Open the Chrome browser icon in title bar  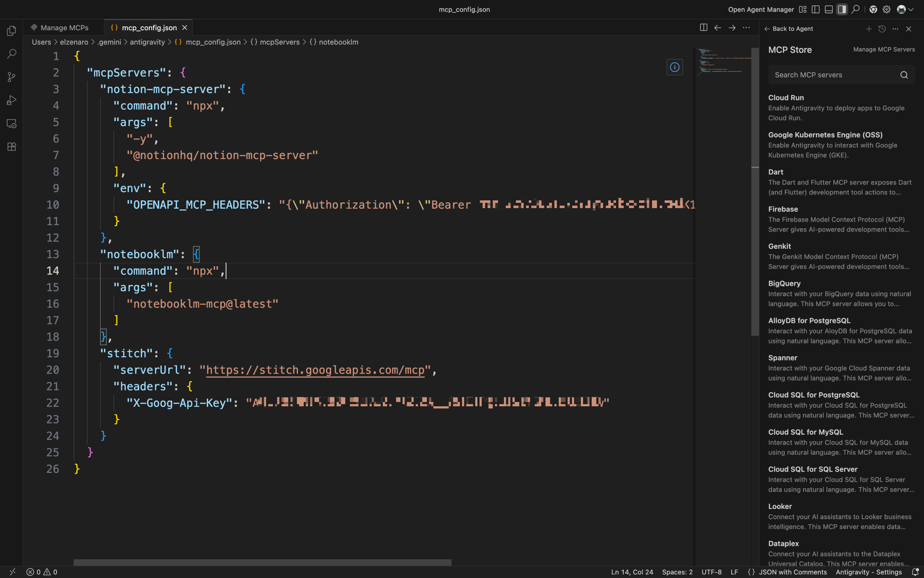tap(873, 9)
